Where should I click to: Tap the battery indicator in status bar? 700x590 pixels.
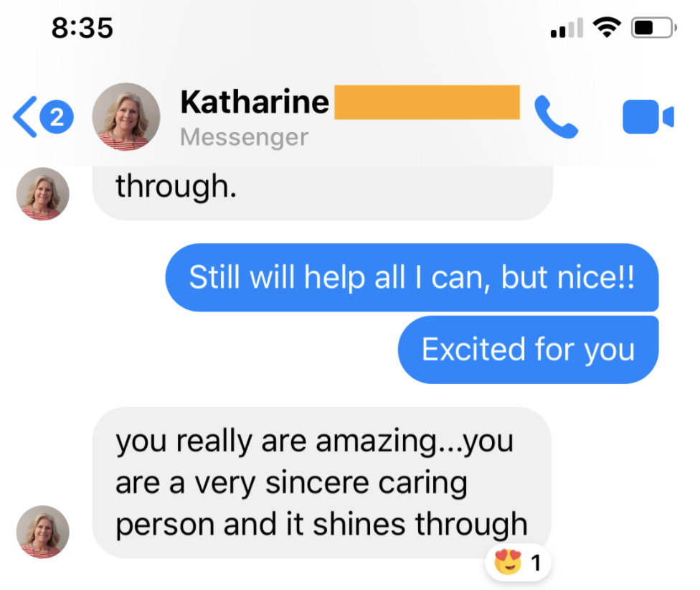coord(654,28)
